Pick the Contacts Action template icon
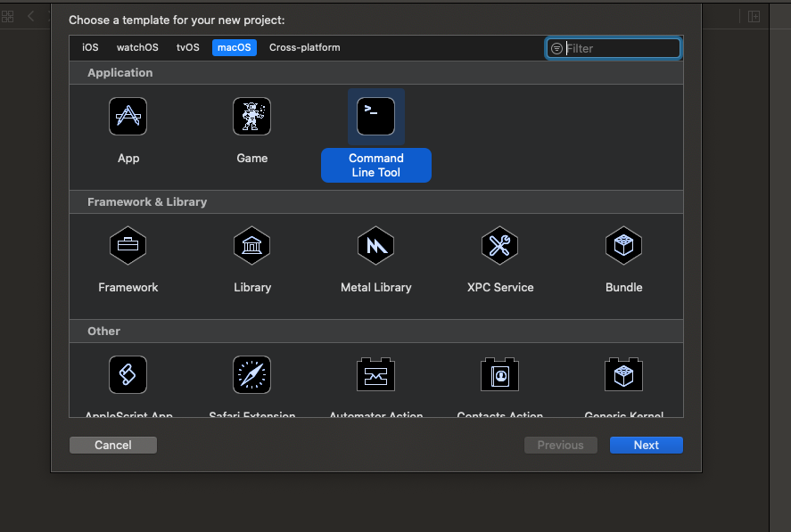Viewport: 791px width, 532px height. tap(500, 374)
